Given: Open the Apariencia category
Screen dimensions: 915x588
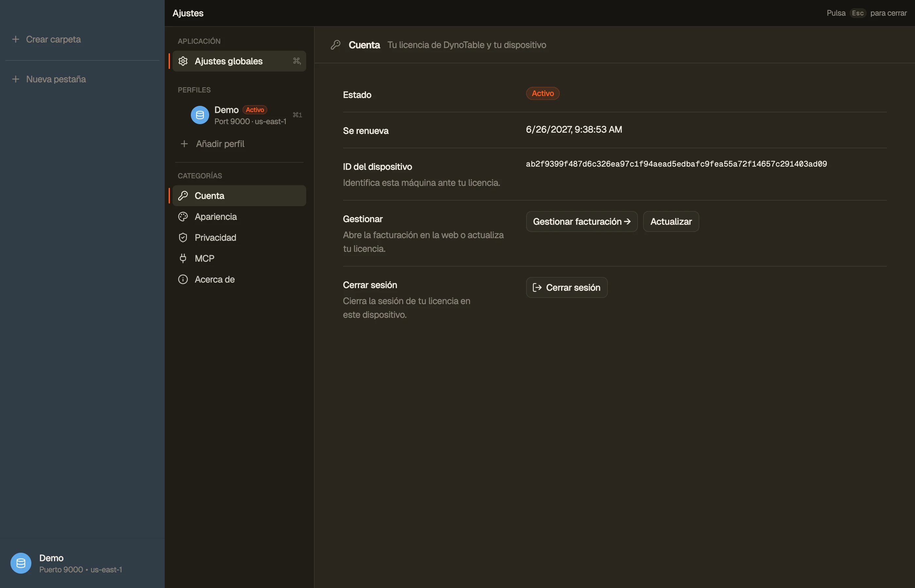Looking at the screenshot, I should (x=239, y=217).
